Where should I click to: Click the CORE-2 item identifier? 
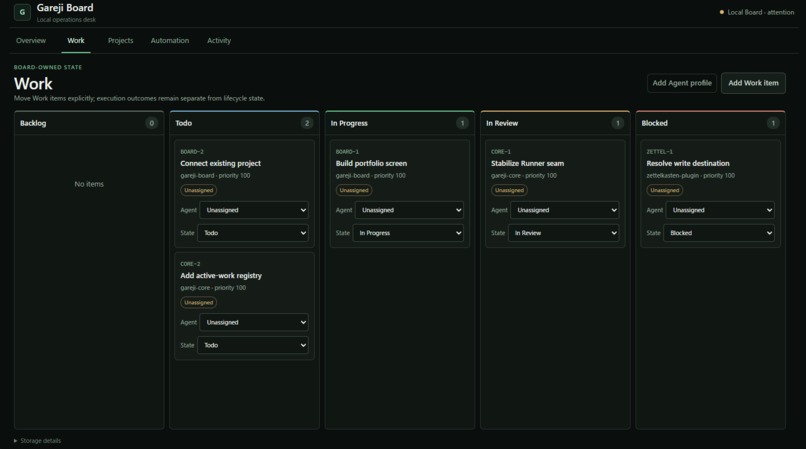(x=190, y=264)
